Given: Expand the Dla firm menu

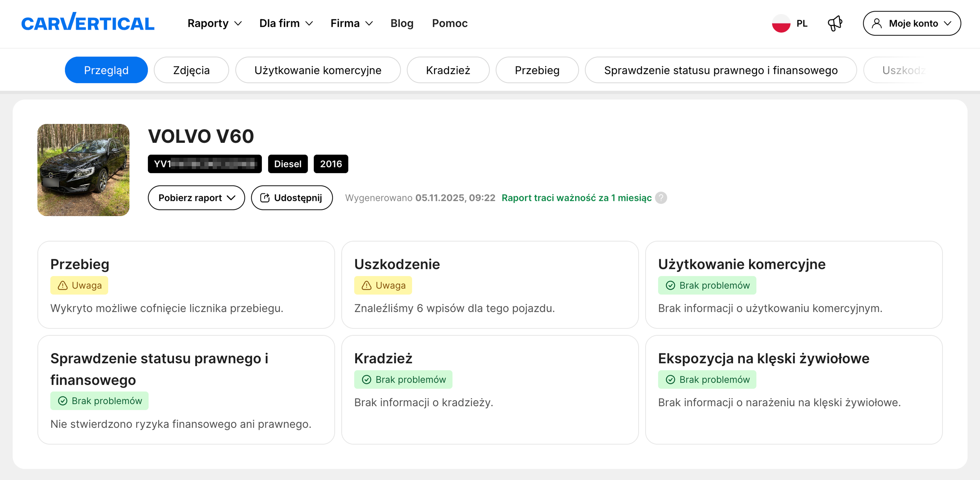Looking at the screenshot, I should (286, 23).
